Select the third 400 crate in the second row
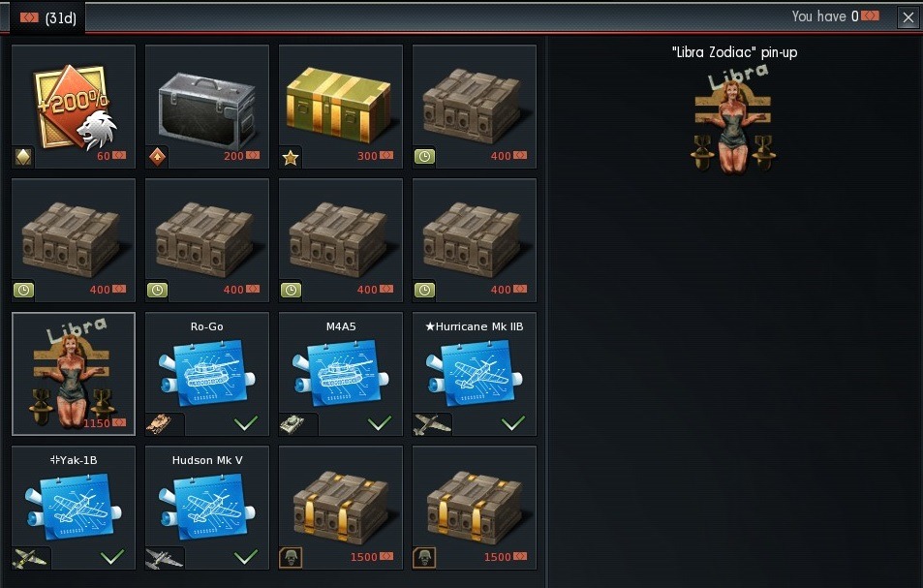 pyautogui.click(x=341, y=240)
